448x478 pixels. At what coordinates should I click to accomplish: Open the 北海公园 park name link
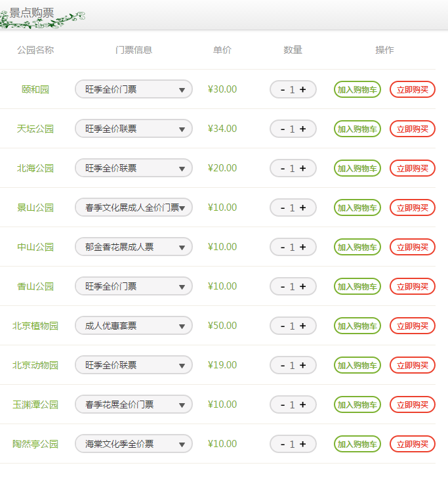(35, 168)
